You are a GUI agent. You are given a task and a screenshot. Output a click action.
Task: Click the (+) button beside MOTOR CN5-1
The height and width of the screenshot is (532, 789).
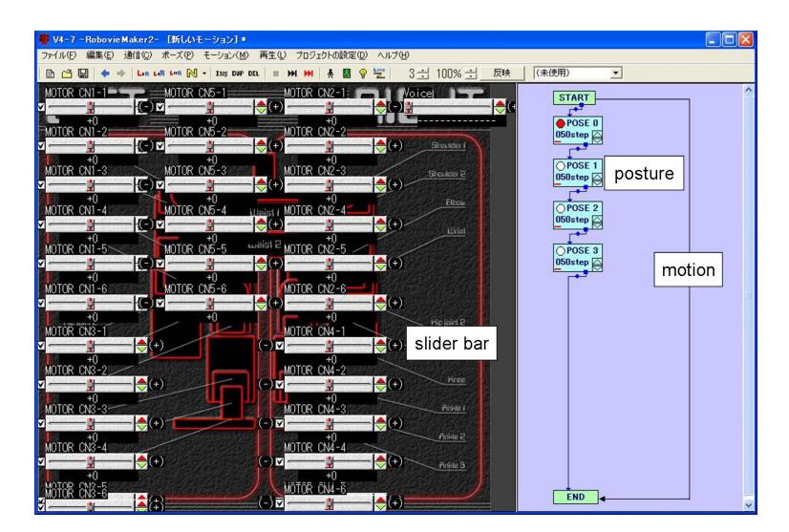tap(276, 107)
